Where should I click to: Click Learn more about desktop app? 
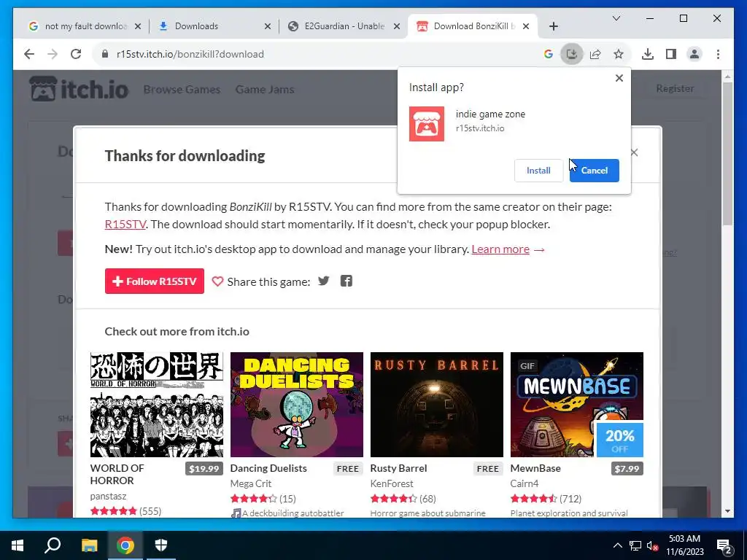(x=500, y=249)
